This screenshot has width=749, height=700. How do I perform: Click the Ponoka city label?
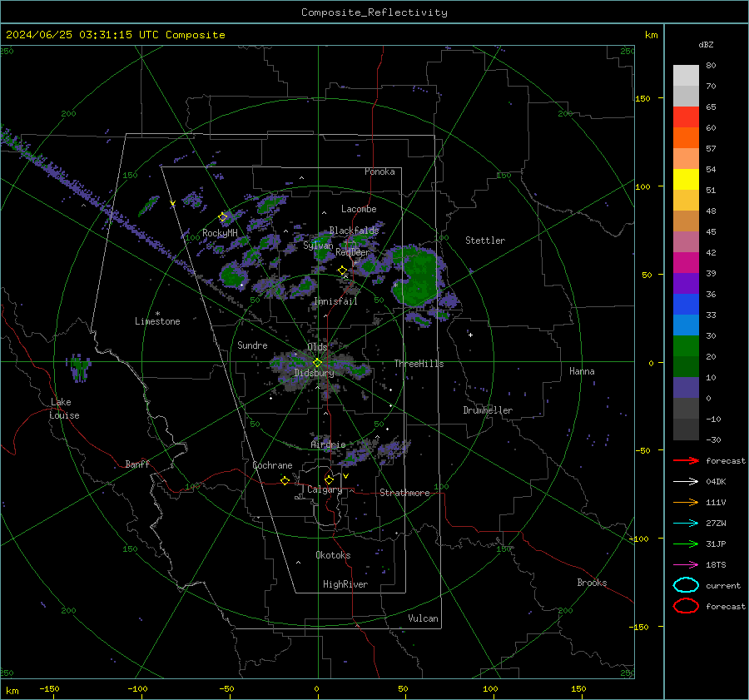pos(379,171)
